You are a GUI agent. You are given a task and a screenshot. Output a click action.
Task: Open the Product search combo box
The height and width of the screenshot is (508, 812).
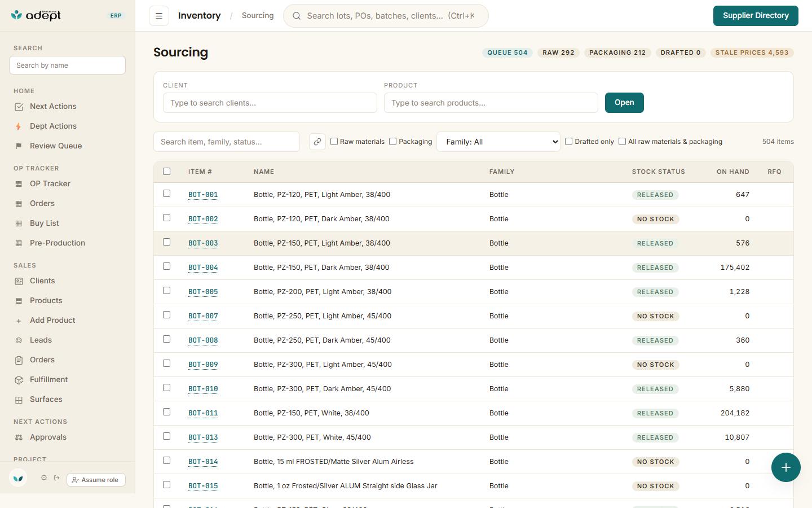click(x=491, y=103)
